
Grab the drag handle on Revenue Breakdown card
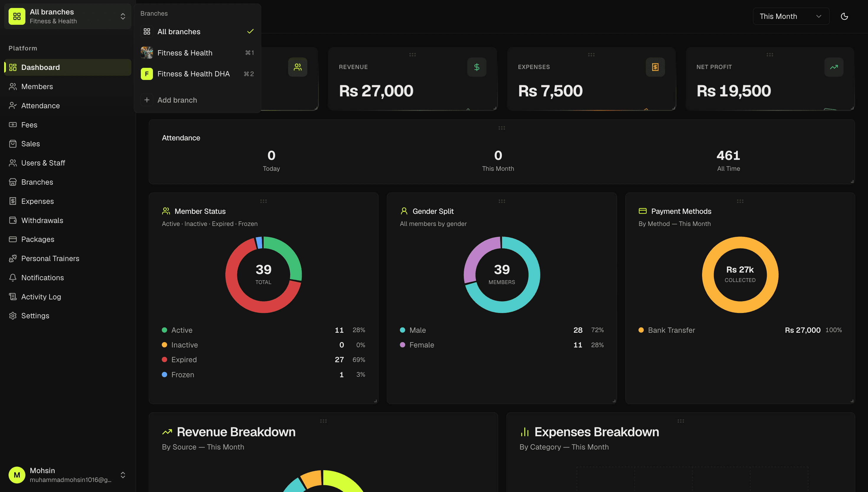tap(323, 421)
